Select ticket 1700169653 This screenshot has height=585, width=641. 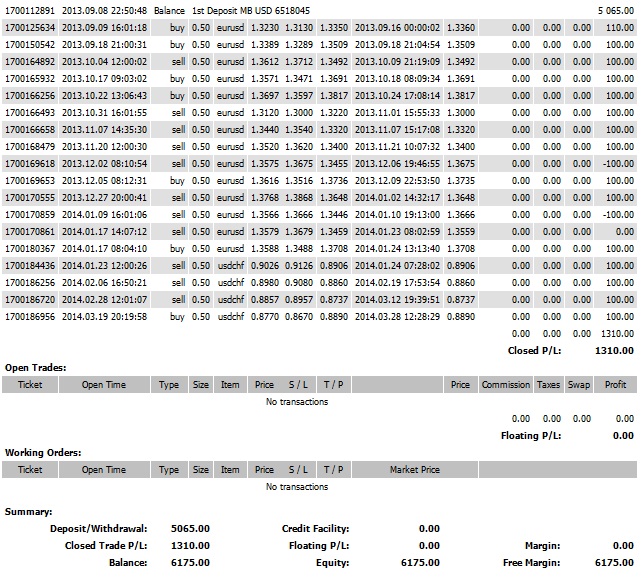30,181
